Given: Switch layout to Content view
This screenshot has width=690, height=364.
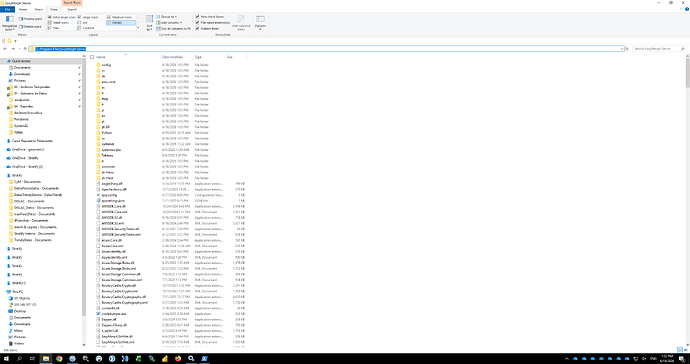Looking at the screenshot, I should [86, 28].
